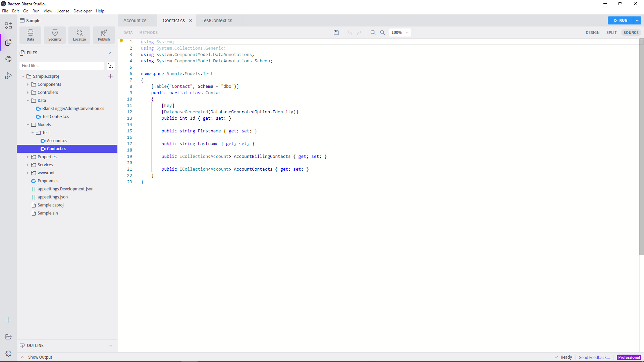Expand the Properties folder
Image resolution: width=644 pixels, height=362 pixels.
28,157
